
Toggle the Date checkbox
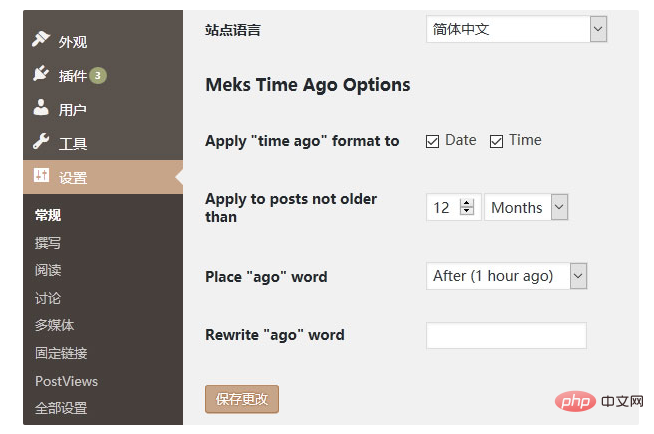point(433,141)
